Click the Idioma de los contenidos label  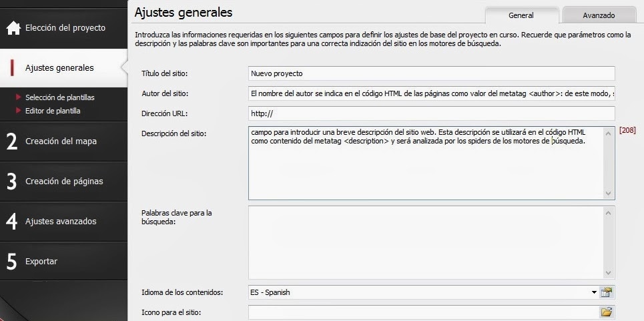[x=182, y=293]
